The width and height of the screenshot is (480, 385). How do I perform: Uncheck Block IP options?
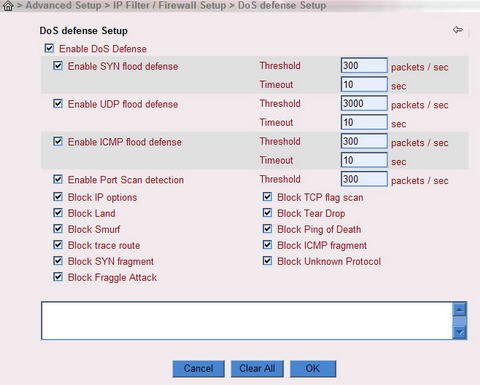(x=58, y=197)
